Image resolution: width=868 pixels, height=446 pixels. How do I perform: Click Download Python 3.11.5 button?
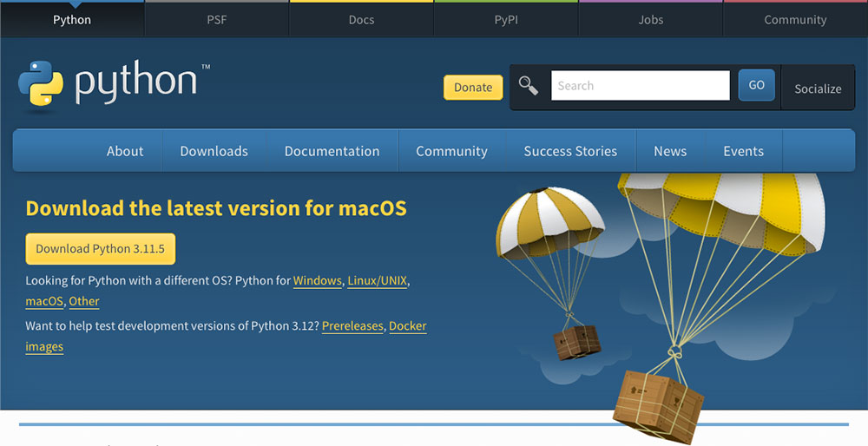coord(100,249)
